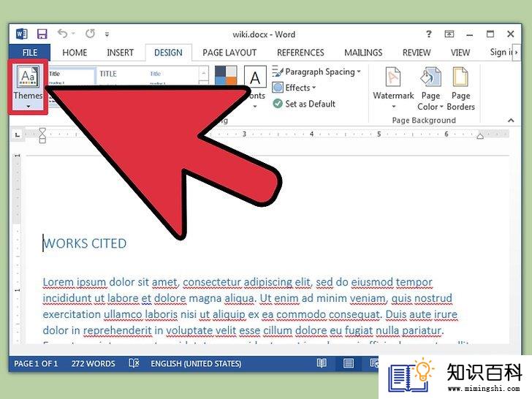The height and width of the screenshot is (399, 532).
Task: Choose the first Title style set thumbnail
Action: (72, 76)
